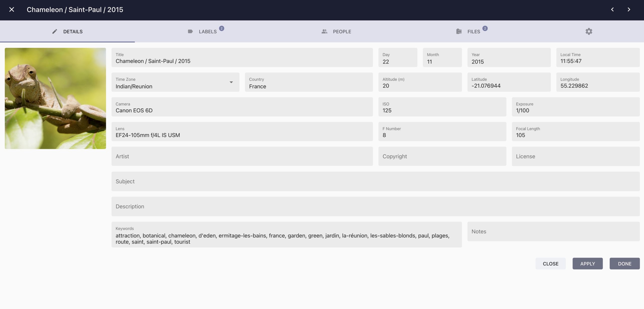Close the edit dialog with X icon
The width and height of the screenshot is (644, 309).
pos(12,10)
